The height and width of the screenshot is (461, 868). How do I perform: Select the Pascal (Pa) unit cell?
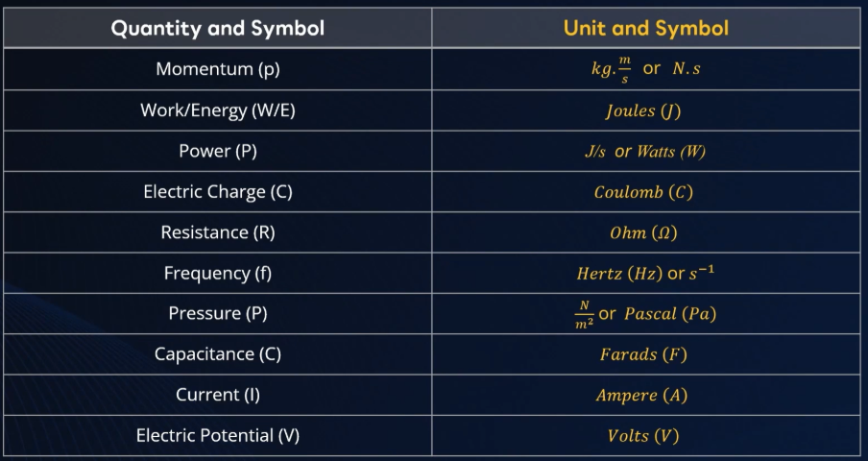tap(646, 313)
